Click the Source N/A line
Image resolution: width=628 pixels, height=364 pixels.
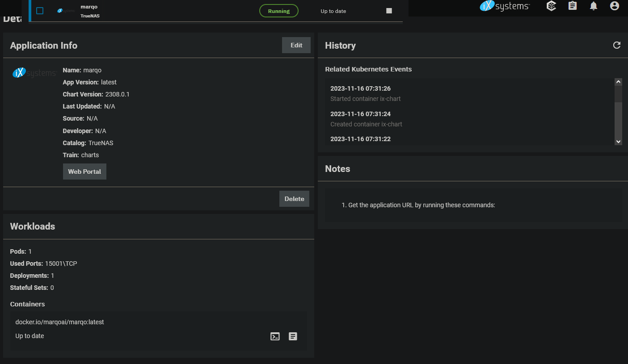pyautogui.click(x=80, y=118)
